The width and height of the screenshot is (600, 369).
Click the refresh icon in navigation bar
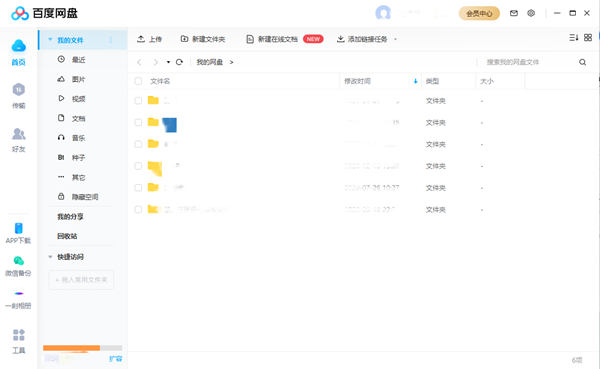coord(179,62)
